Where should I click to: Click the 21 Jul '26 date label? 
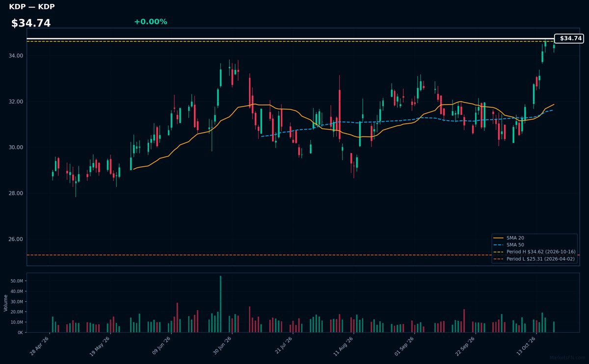point(283,345)
